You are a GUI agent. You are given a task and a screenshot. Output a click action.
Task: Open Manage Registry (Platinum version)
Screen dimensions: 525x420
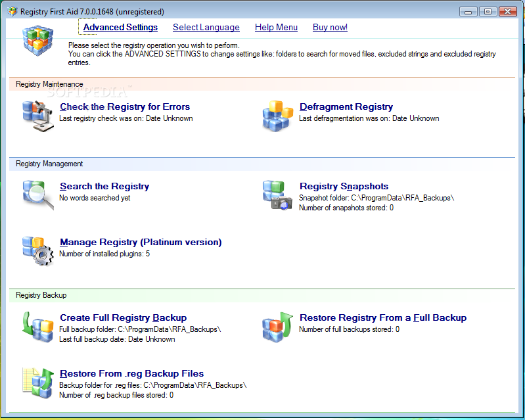(x=141, y=242)
